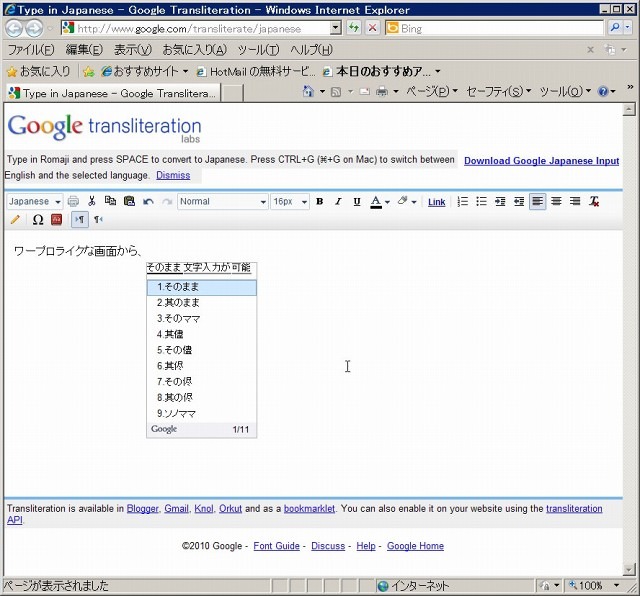Image resolution: width=640 pixels, height=596 pixels.
Task: Choose candidate 9.ソノママ
Action: (202, 414)
